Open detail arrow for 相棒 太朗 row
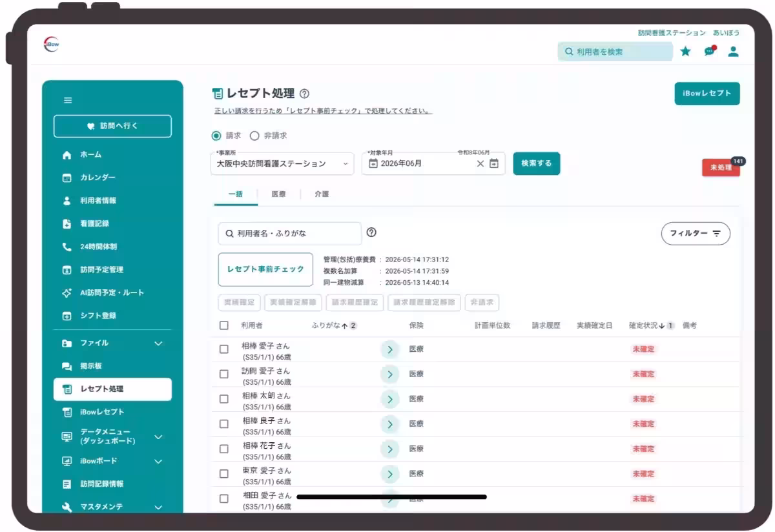775x532 pixels. [x=389, y=399]
